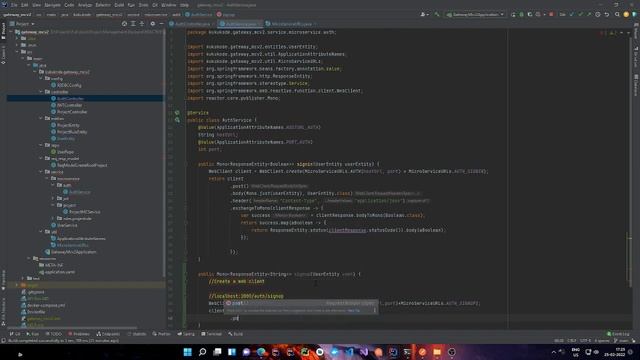Toggle the Git tool window at bottom
The image size is (640, 360).
[15, 334]
